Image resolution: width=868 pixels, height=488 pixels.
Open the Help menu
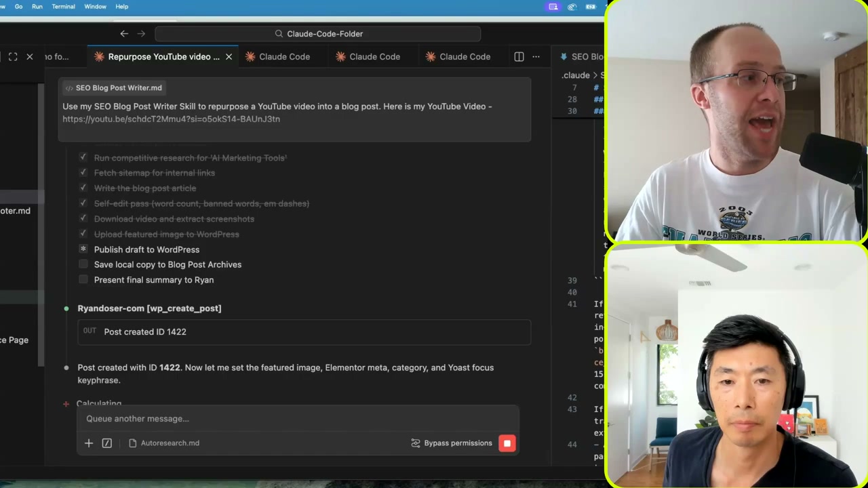point(122,7)
